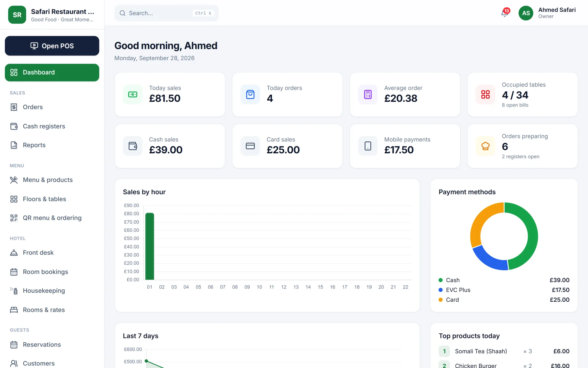The image size is (588, 368).
Task: Click the magnifier icon in search
Action: (123, 13)
